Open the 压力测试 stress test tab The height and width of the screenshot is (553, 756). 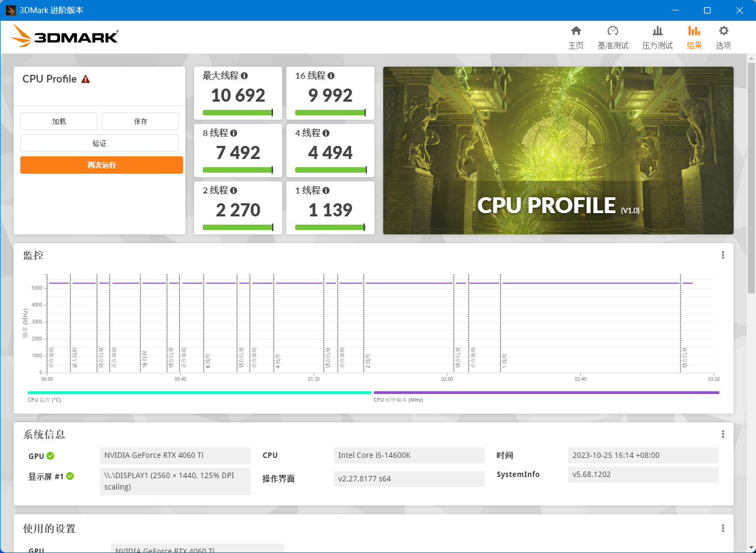tap(658, 37)
